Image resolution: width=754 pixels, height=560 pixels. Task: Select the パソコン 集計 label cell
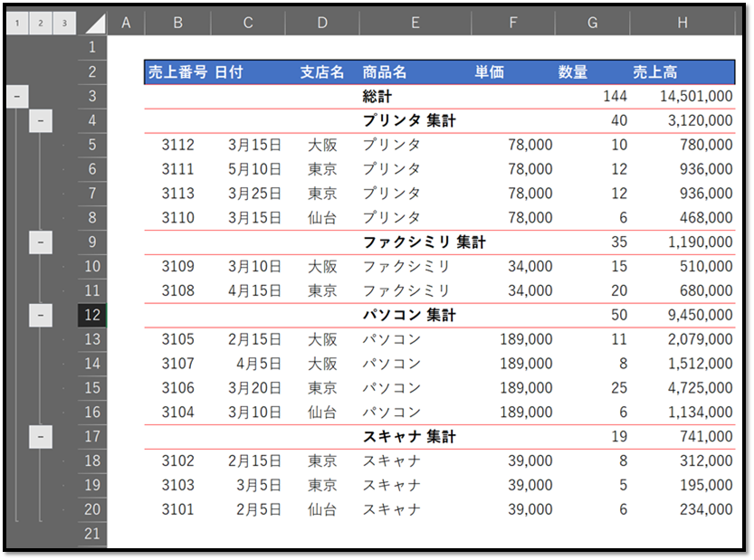pyautogui.click(x=415, y=315)
